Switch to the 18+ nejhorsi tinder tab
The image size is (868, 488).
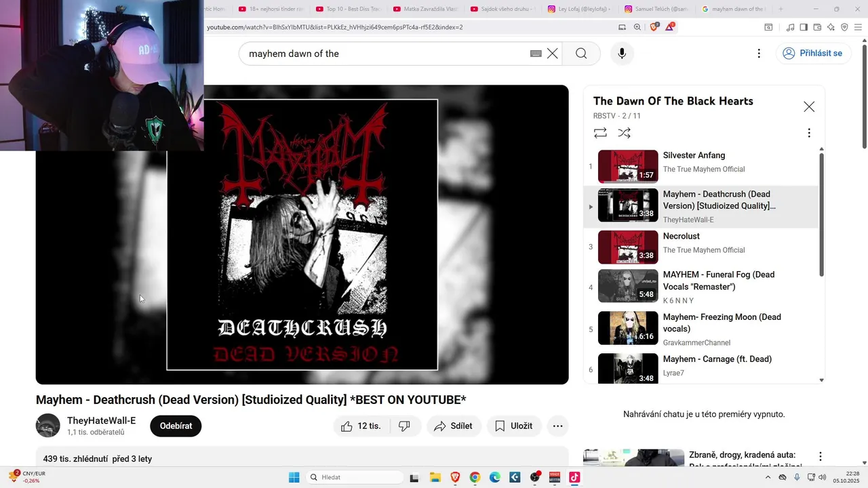271,9
